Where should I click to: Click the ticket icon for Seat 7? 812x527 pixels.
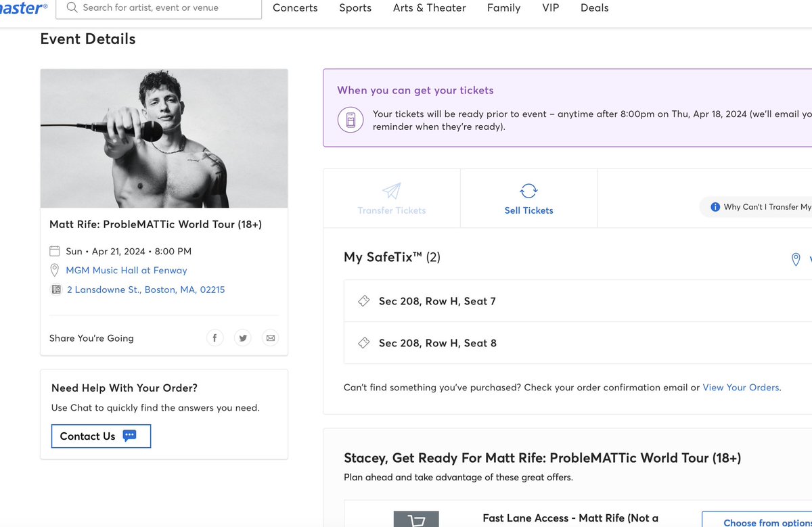pos(363,301)
